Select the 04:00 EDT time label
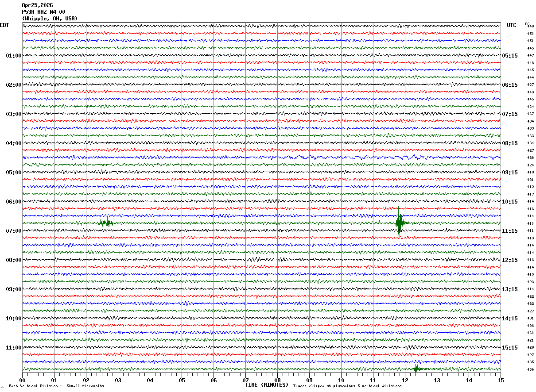Viewport: 536px width, 392px height. pos(14,143)
